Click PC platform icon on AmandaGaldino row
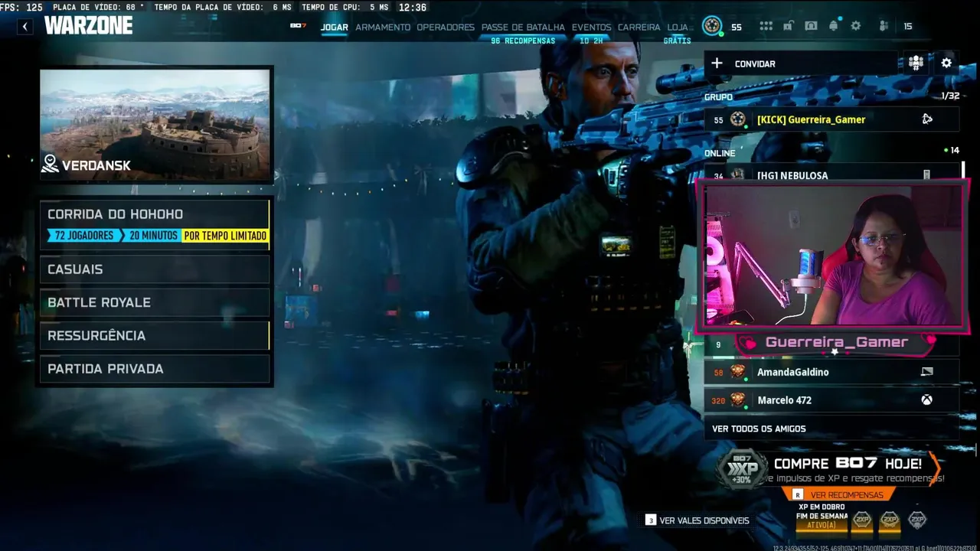Screen dimensions: 980x551 click(927, 372)
